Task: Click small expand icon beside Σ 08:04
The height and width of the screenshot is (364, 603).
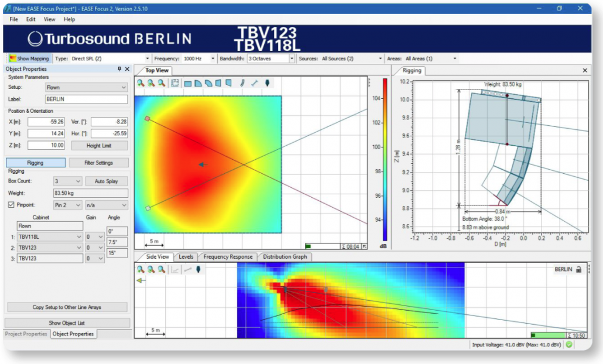Action: point(364,246)
